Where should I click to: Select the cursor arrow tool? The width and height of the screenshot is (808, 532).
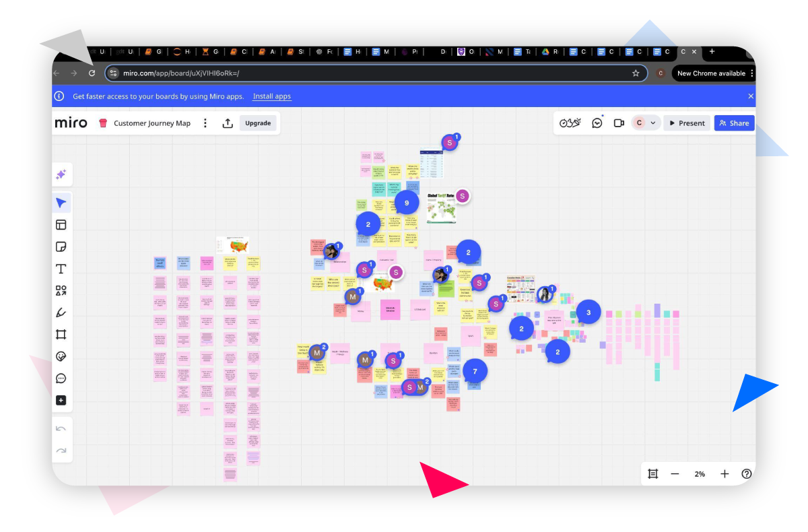click(x=61, y=203)
